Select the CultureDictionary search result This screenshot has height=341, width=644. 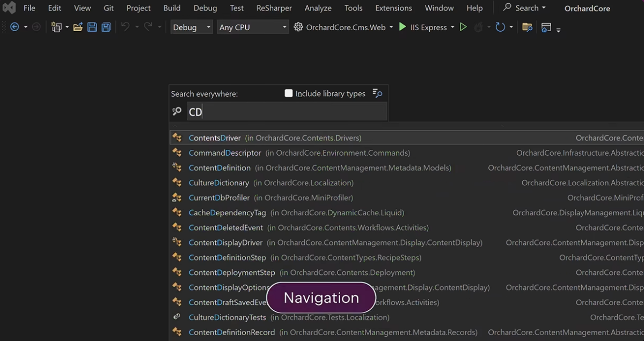click(218, 183)
